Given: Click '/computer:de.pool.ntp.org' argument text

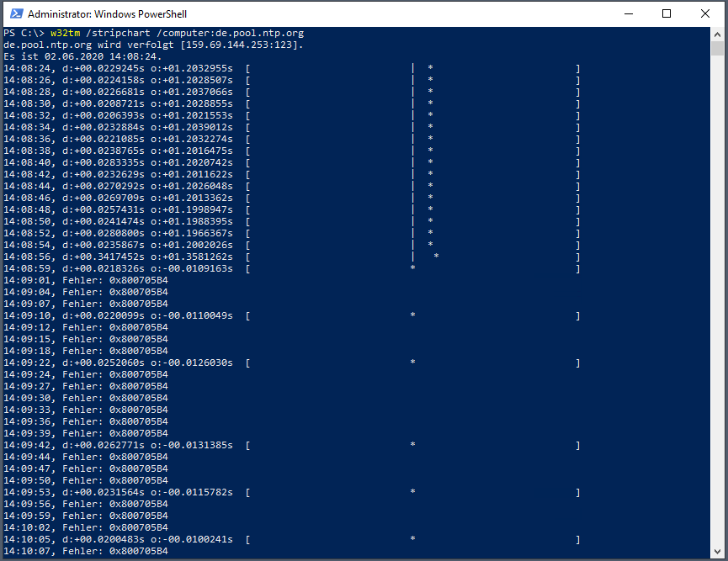Looking at the screenshot, I should coord(231,34).
